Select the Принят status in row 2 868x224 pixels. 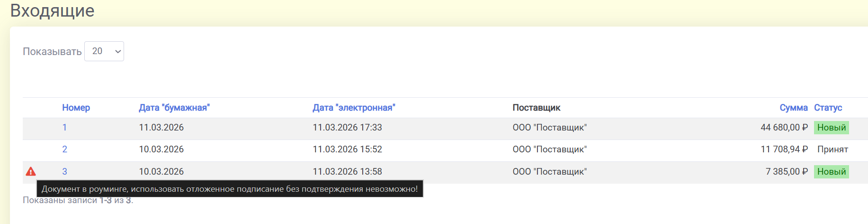[x=832, y=149]
